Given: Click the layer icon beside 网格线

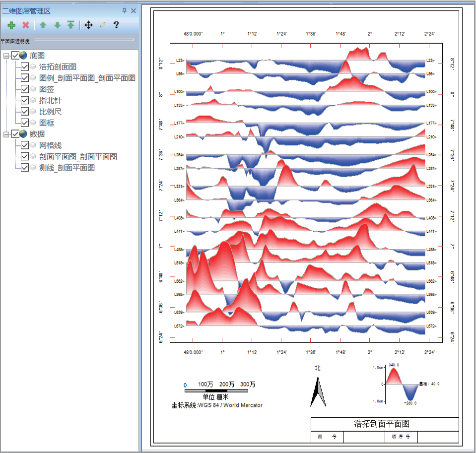Looking at the screenshot, I should tap(33, 145).
